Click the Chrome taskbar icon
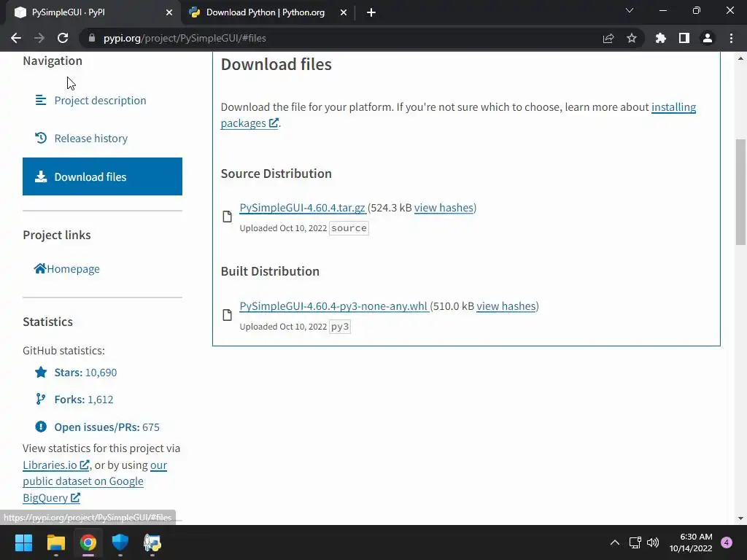The width and height of the screenshot is (747, 560). (88, 542)
